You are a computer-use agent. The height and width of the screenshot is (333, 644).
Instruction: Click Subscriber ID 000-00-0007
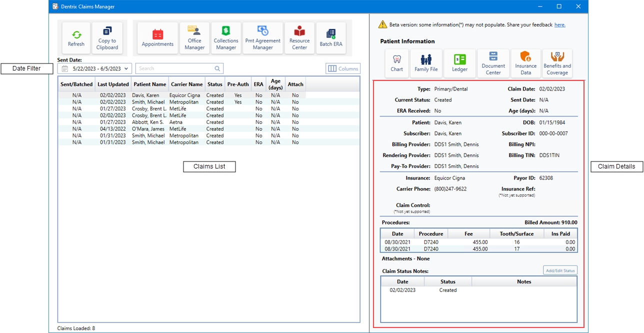[553, 133]
